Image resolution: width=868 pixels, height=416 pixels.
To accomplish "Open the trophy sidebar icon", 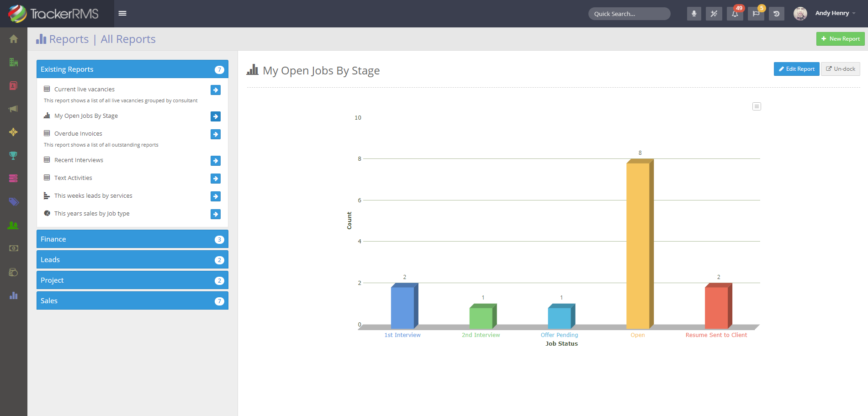I will tap(14, 155).
